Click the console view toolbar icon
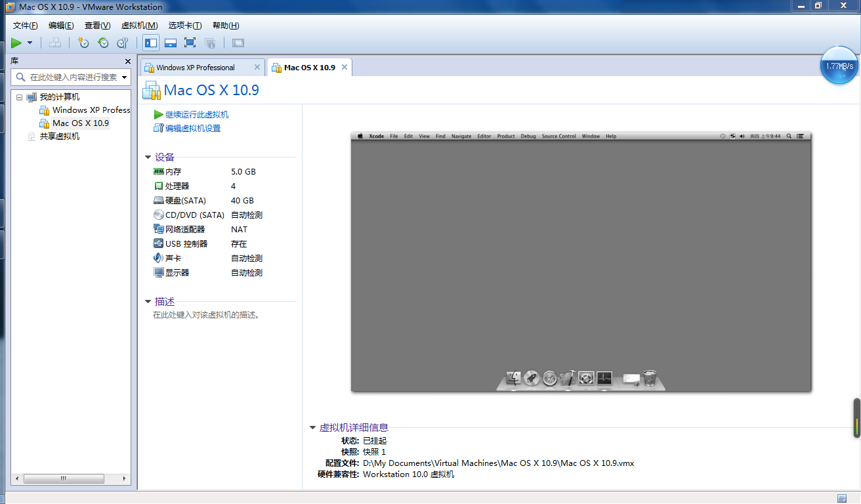861x504 pixels. click(238, 43)
